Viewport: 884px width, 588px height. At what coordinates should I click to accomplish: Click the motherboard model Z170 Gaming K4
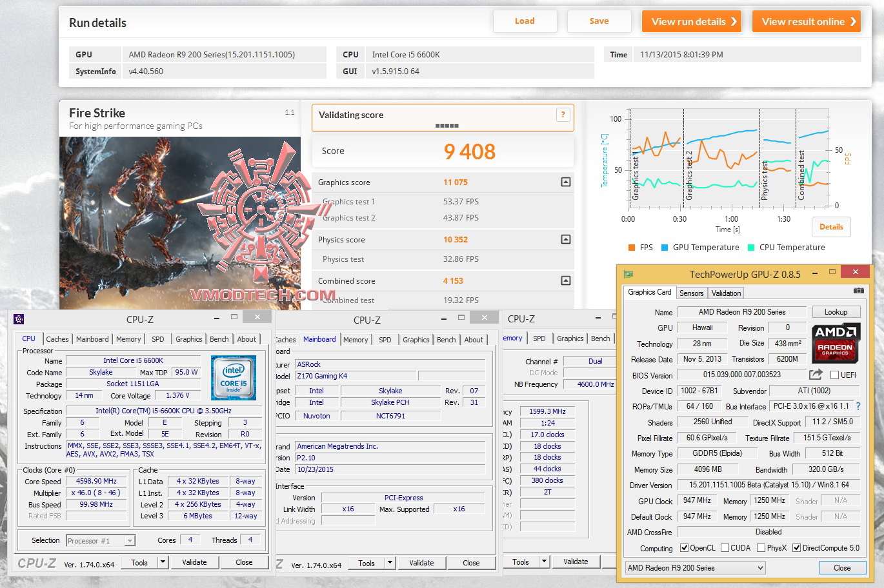pos(356,376)
